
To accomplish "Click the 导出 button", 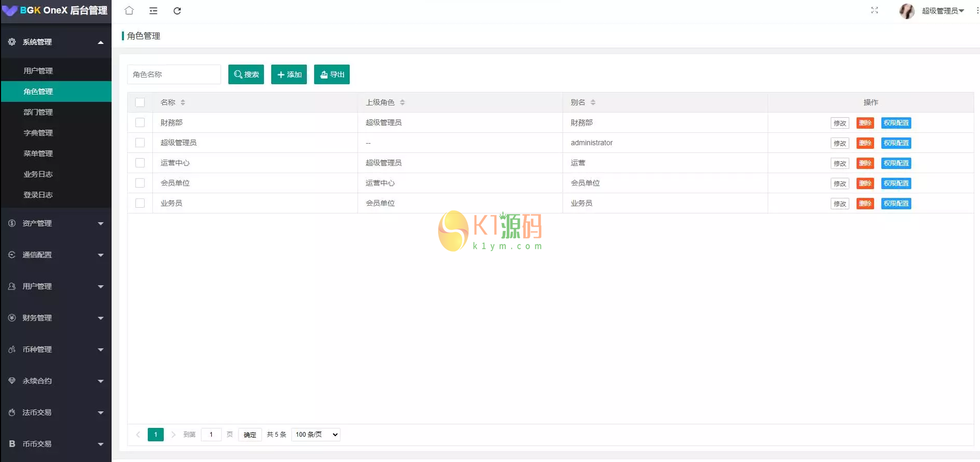I will (332, 74).
